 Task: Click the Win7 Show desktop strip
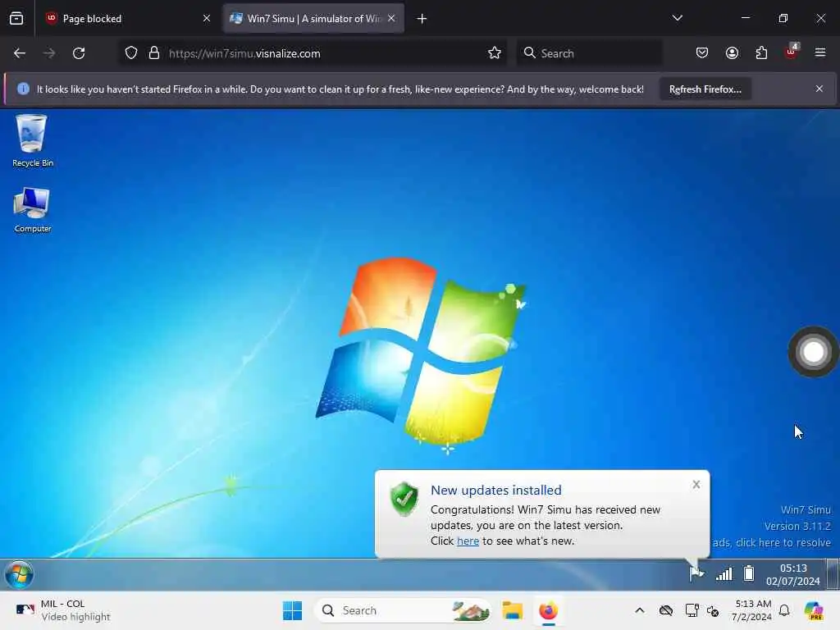pos(833,574)
